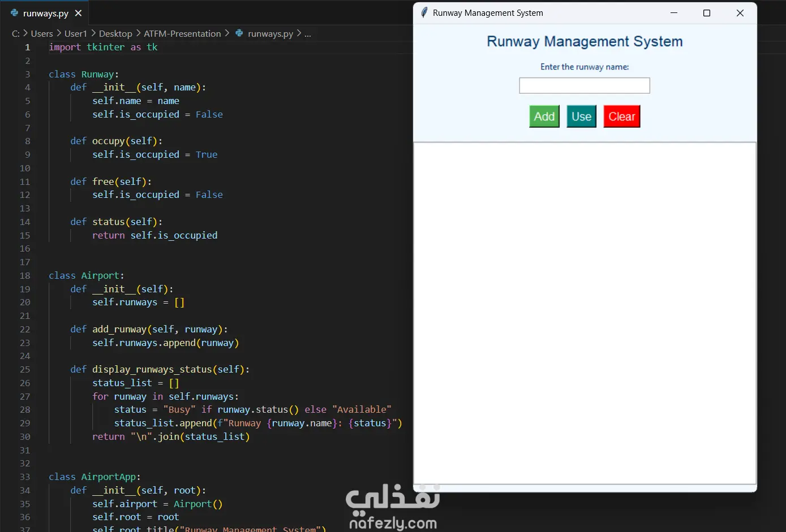Place cursor on 'import tkinter as tk' line
Screen dimensions: 786x532
point(103,47)
